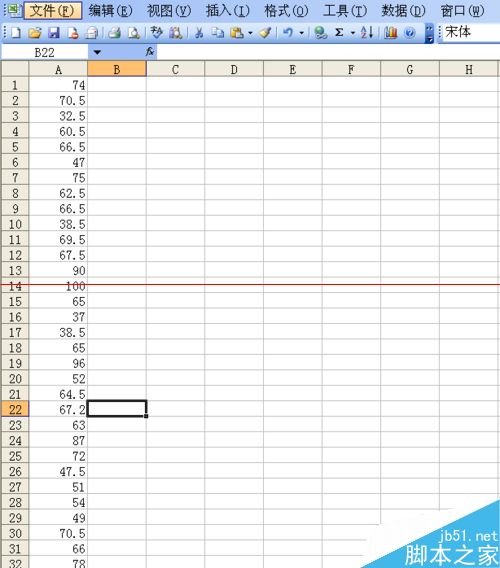The image size is (500, 568).
Task: Select column F header
Action: (x=351, y=69)
